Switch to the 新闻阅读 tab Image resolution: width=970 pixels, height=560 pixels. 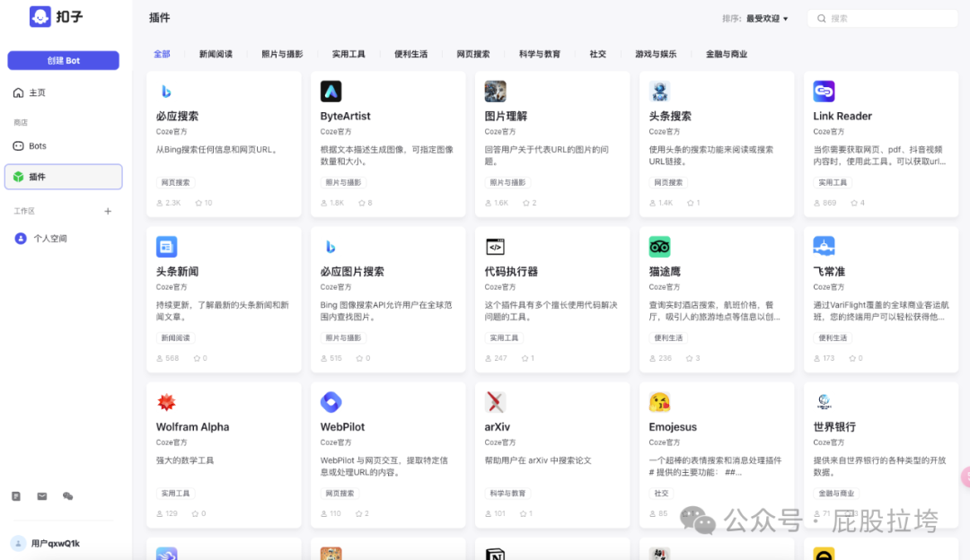[x=216, y=55]
